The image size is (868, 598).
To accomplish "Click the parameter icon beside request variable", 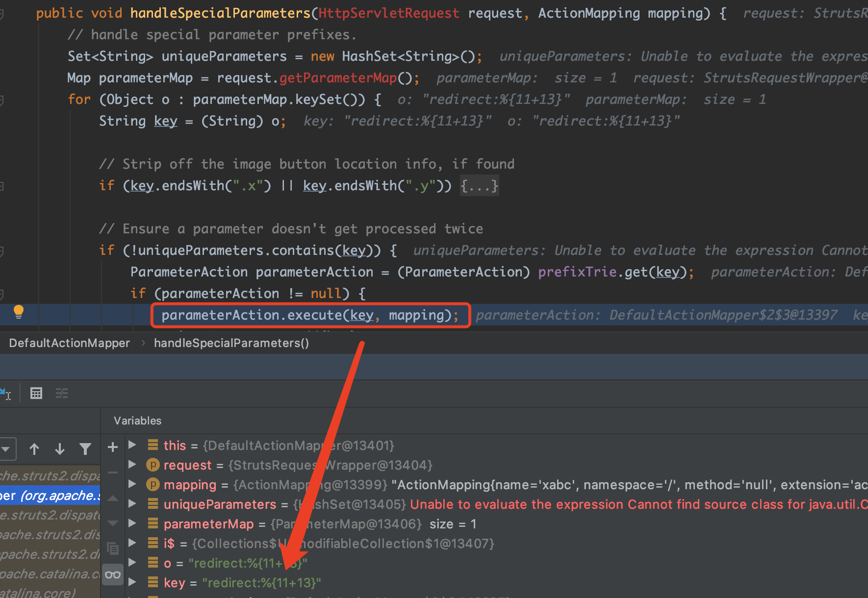I will click(153, 465).
